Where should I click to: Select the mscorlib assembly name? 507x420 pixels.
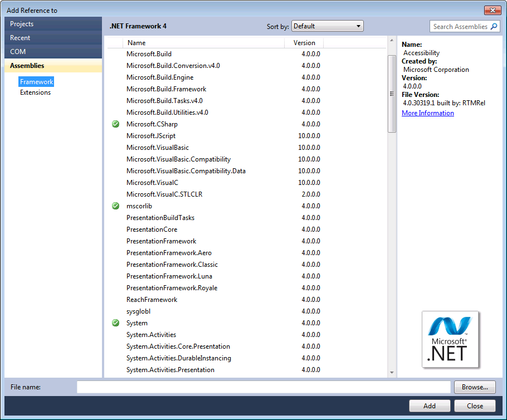click(x=139, y=206)
